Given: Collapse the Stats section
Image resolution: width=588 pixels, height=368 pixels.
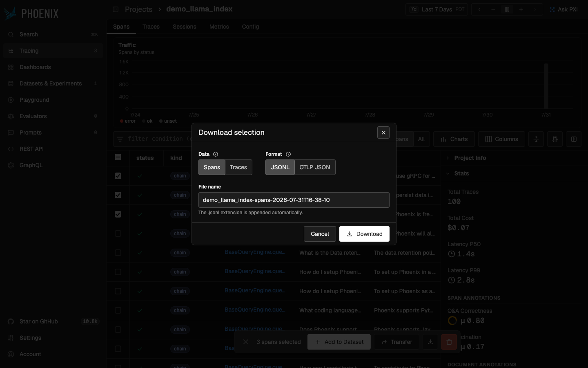Looking at the screenshot, I should pyautogui.click(x=514, y=173).
